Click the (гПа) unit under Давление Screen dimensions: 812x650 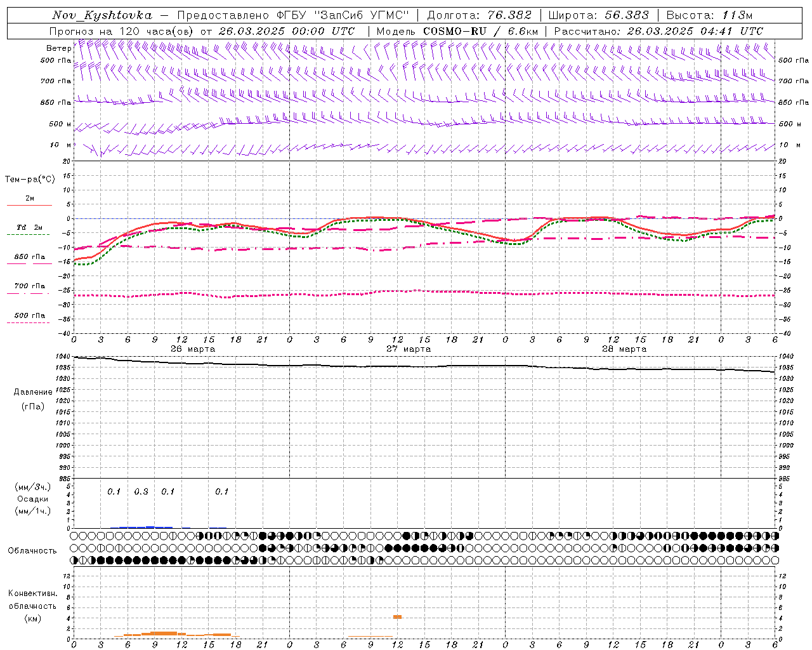(x=33, y=406)
